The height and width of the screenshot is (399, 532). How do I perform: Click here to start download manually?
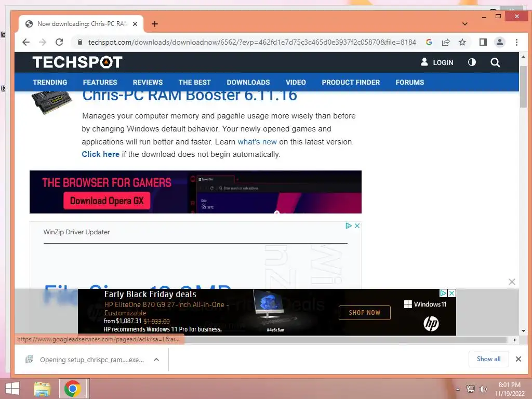[x=100, y=154]
